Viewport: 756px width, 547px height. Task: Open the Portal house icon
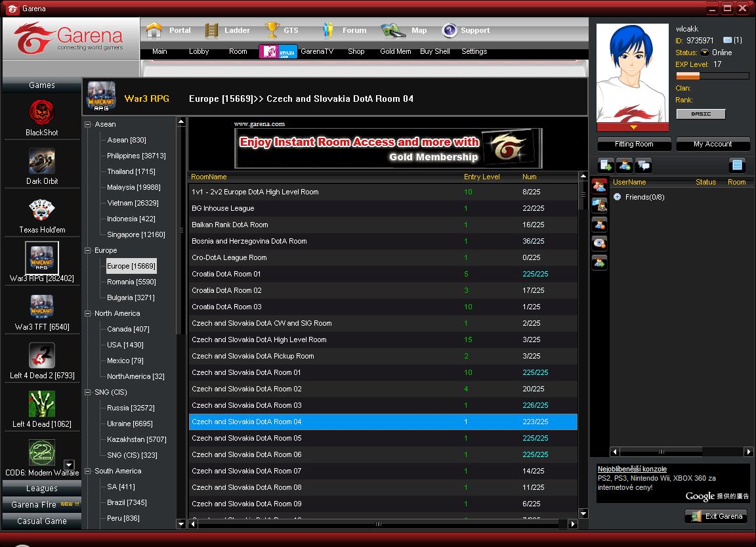coord(154,30)
